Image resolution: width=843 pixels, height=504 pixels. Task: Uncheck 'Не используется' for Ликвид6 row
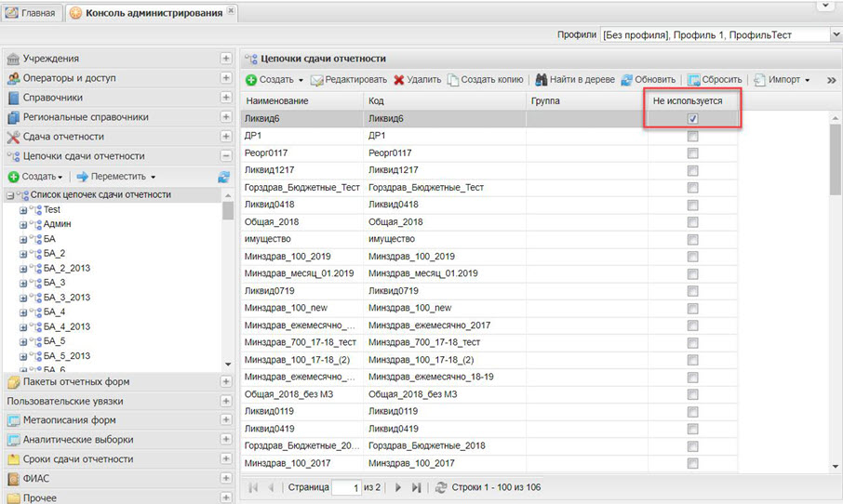pos(691,119)
